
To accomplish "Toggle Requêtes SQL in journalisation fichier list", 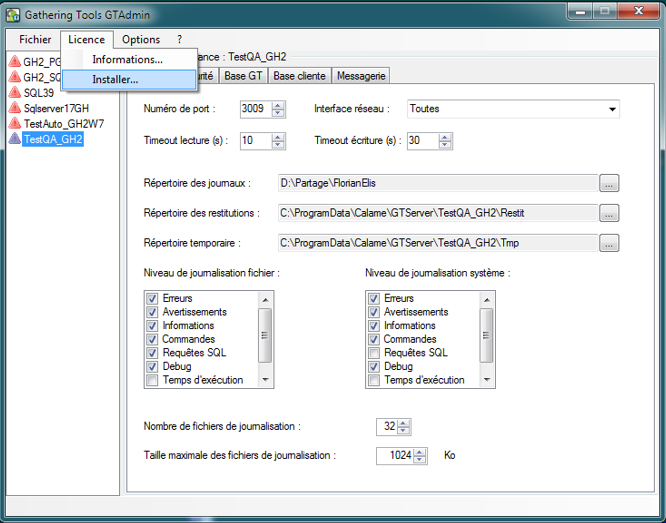I will point(152,353).
